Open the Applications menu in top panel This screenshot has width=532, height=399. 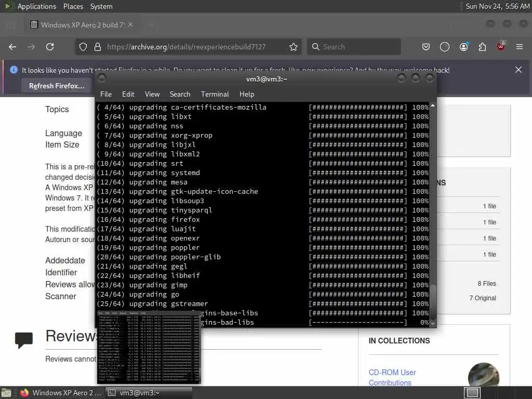pyautogui.click(x=37, y=6)
